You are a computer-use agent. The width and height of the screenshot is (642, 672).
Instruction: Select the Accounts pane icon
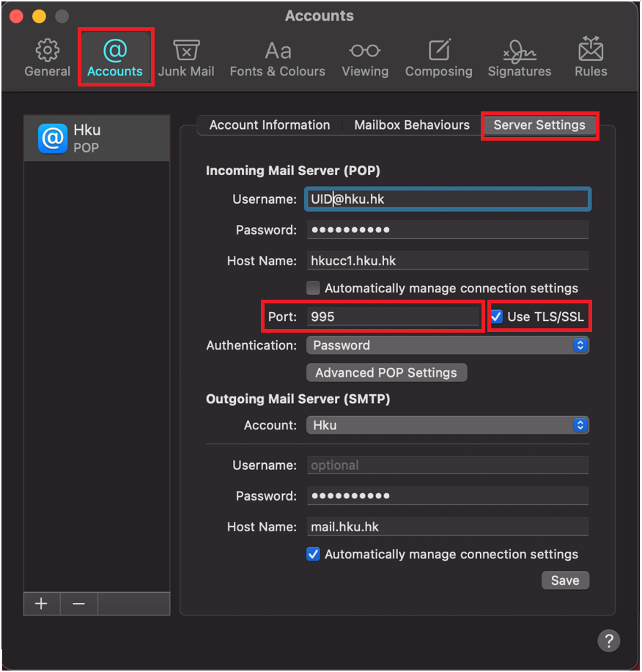click(x=115, y=57)
